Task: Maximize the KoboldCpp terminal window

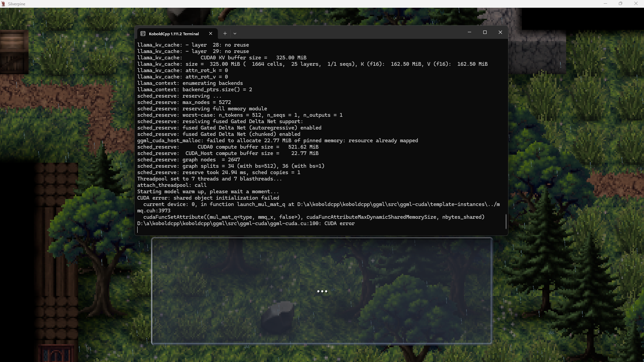Action: coord(485,32)
